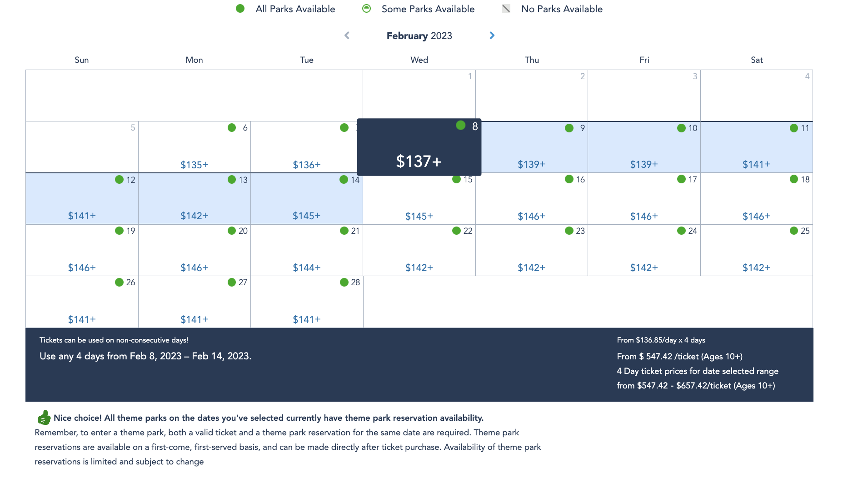Image resolution: width=868 pixels, height=484 pixels.
Task: Go to the previous month with left chevron
Action: (x=347, y=35)
